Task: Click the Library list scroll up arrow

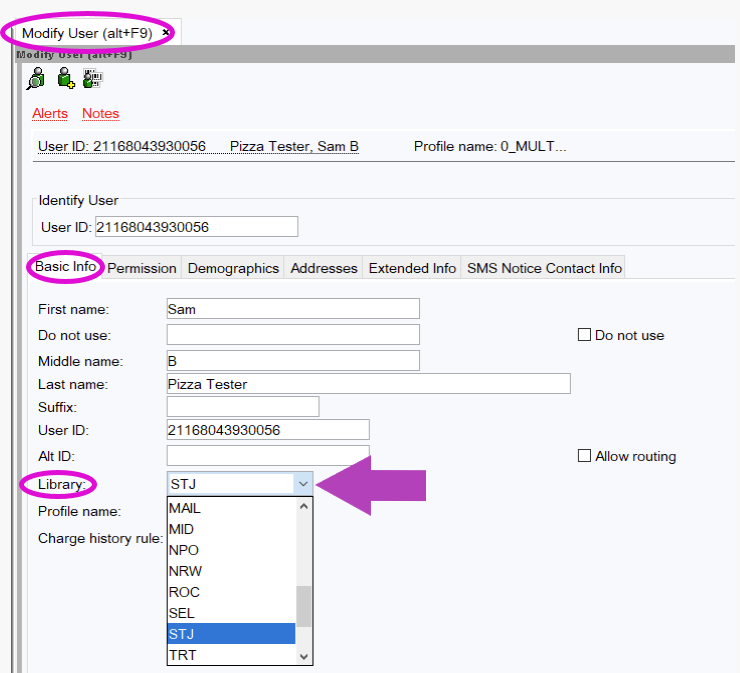Action: coord(304,506)
